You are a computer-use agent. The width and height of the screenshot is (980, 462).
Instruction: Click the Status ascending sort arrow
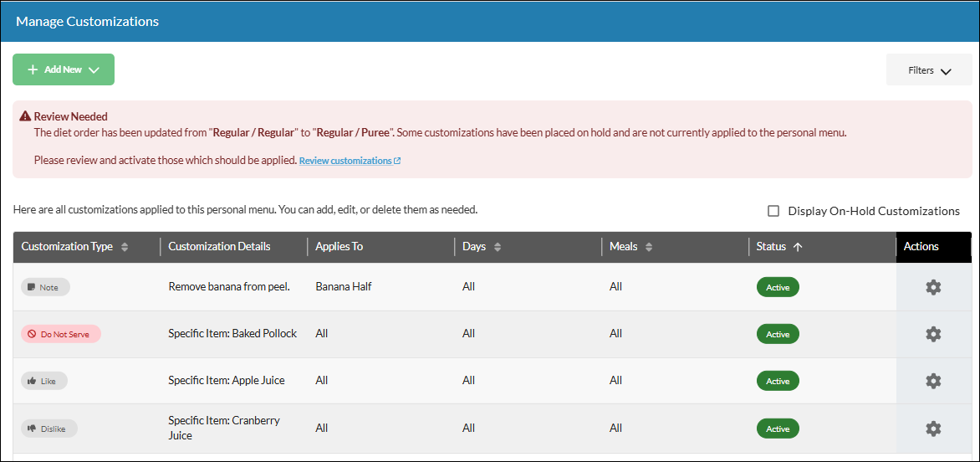click(797, 247)
